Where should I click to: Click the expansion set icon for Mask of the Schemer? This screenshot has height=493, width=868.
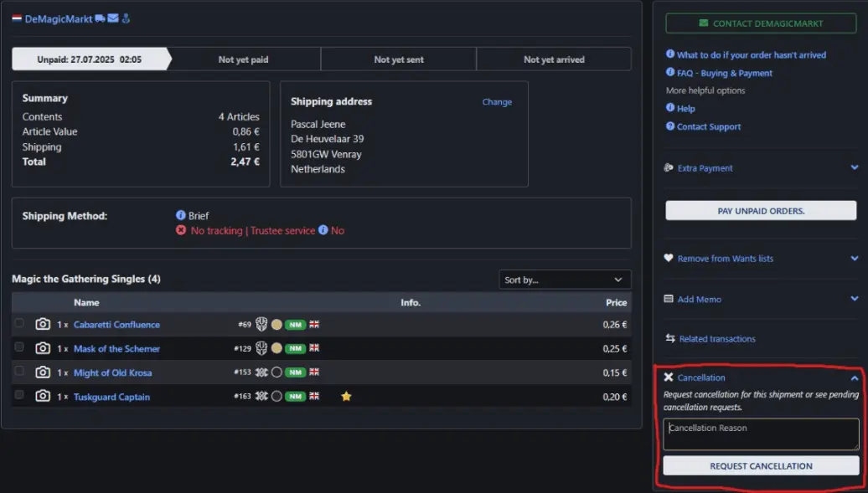click(261, 348)
